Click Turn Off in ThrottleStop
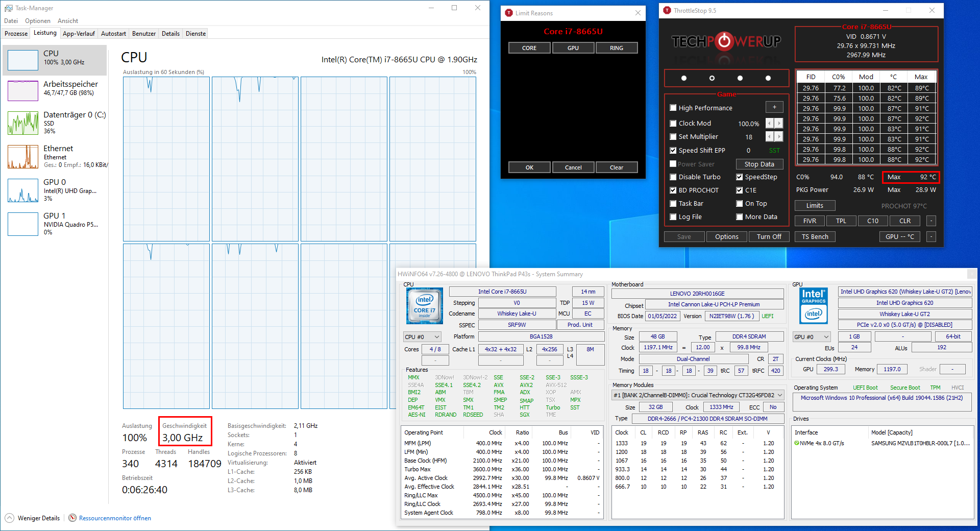The image size is (980, 531). pos(769,236)
